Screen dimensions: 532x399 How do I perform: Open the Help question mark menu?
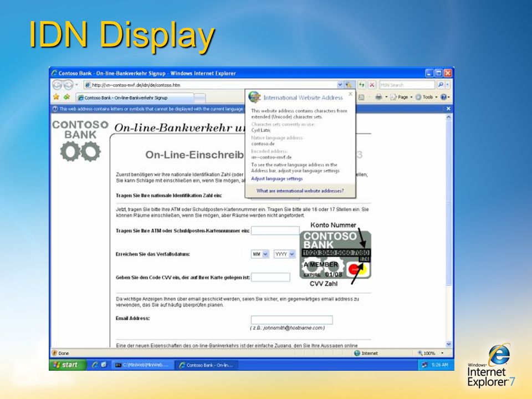click(x=445, y=98)
